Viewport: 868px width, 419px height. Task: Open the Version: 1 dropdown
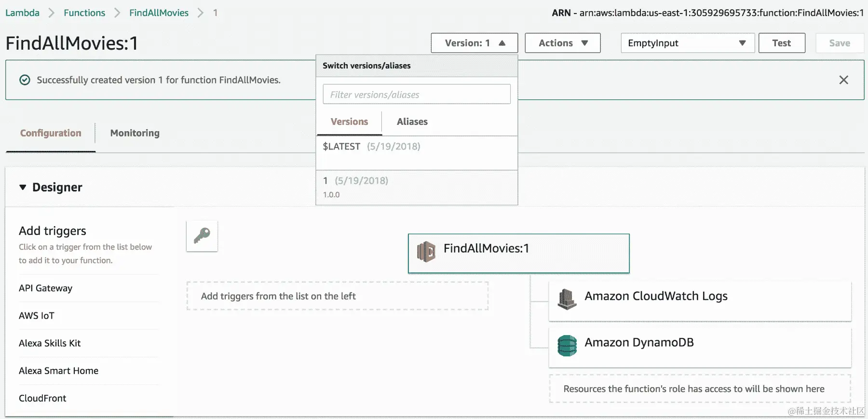[475, 43]
